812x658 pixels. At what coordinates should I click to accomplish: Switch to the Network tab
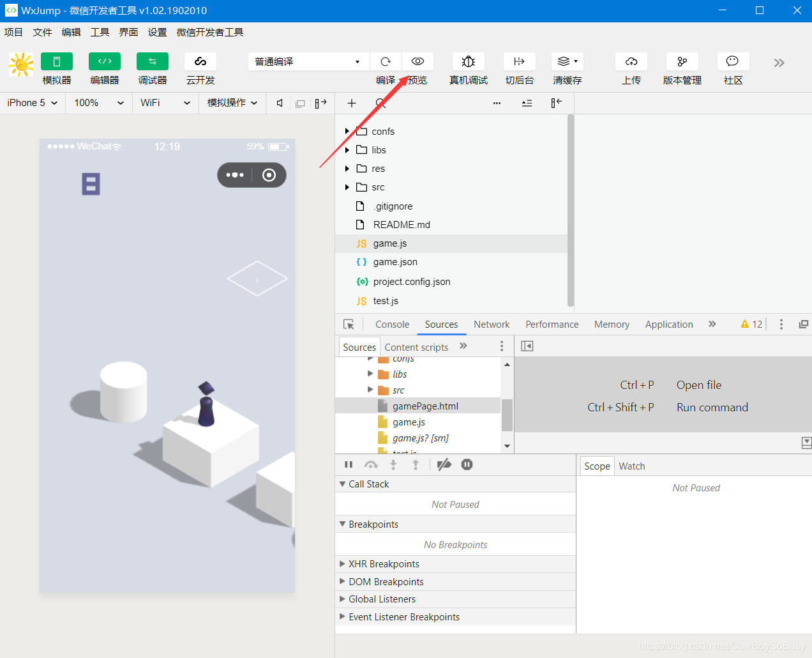click(x=492, y=325)
